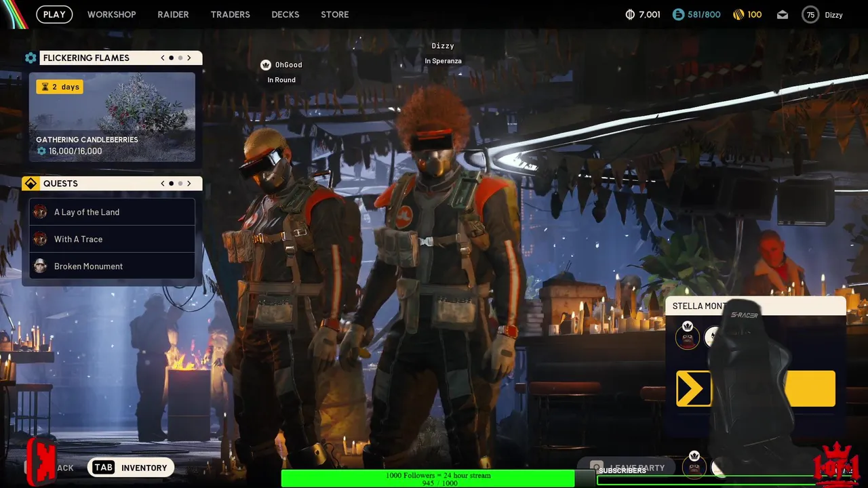Viewport: 868px width, 488px height.
Task: Click the Quests diamond icon
Action: point(31,184)
